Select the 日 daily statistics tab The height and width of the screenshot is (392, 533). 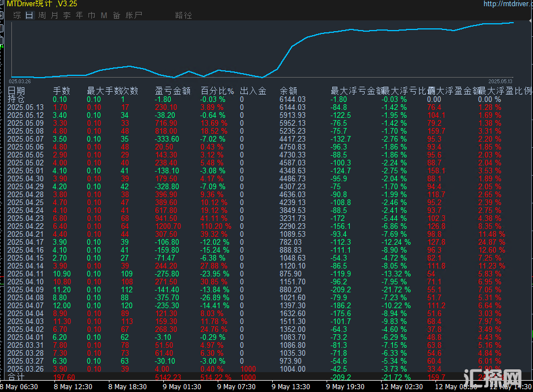pyautogui.click(x=29, y=15)
